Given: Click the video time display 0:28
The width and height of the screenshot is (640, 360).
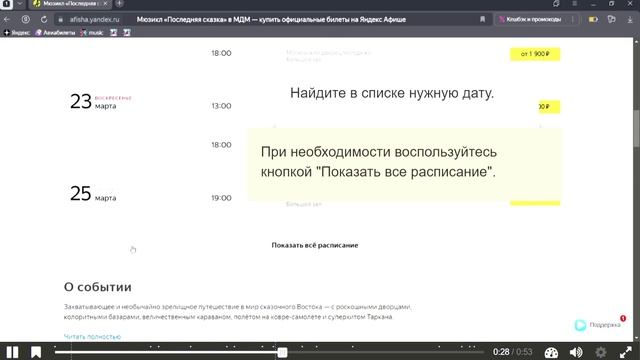Looking at the screenshot, I should pos(501,352).
